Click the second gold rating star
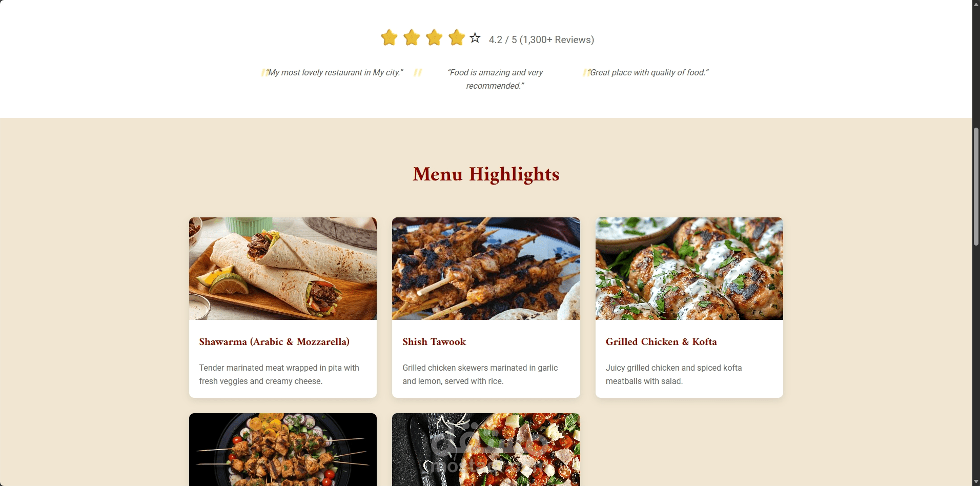The image size is (980, 486). 412,37
